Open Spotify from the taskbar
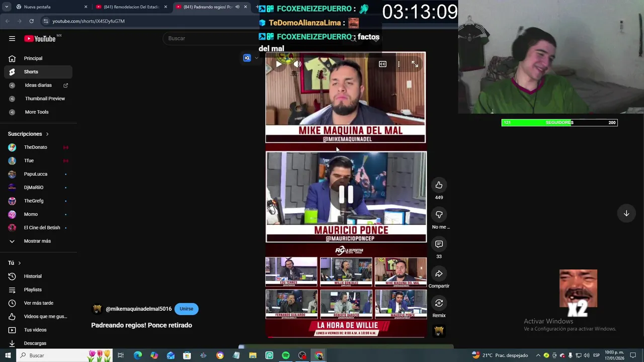The width and height of the screenshot is (644, 362). [x=285, y=355]
